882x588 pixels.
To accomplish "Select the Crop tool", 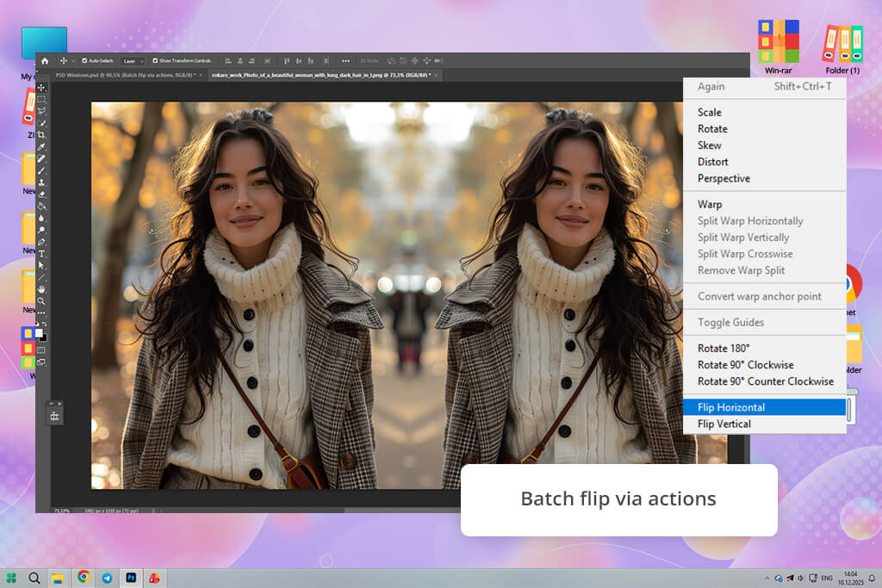I will point(41,135).
